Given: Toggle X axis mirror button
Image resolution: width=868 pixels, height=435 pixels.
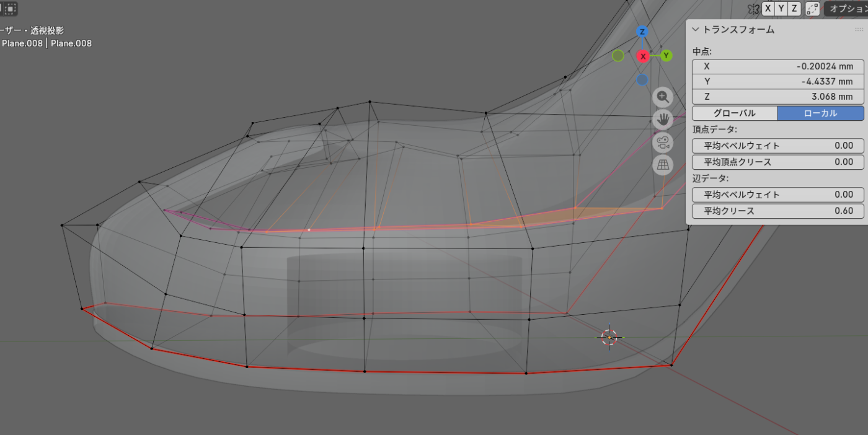Looking at the screenshot, I should click(769, 9).
